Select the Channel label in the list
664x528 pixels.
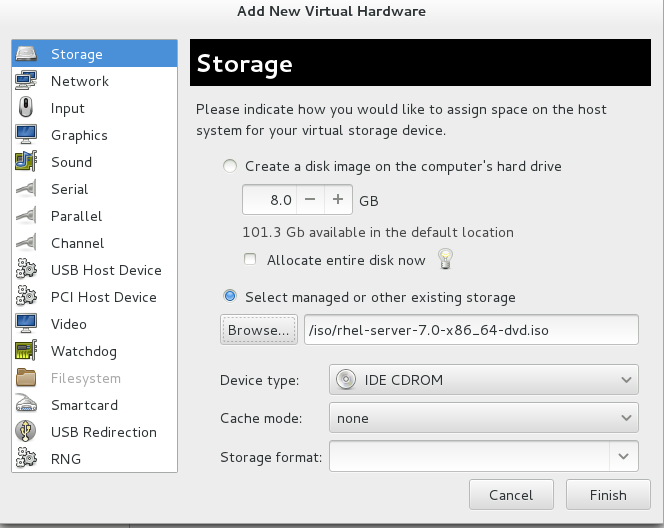pyautogui.click(x=77, y=243)
